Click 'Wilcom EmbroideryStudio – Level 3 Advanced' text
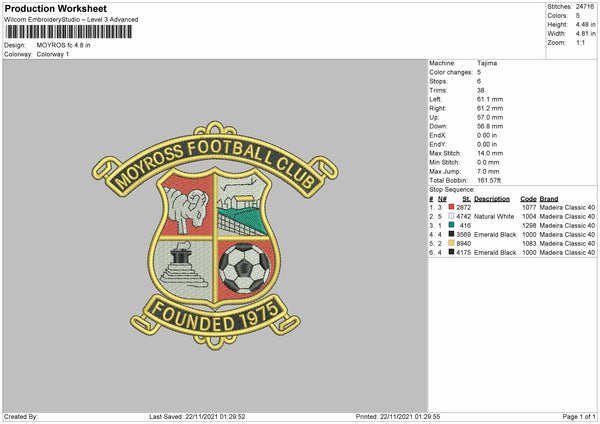 point(71,20)
